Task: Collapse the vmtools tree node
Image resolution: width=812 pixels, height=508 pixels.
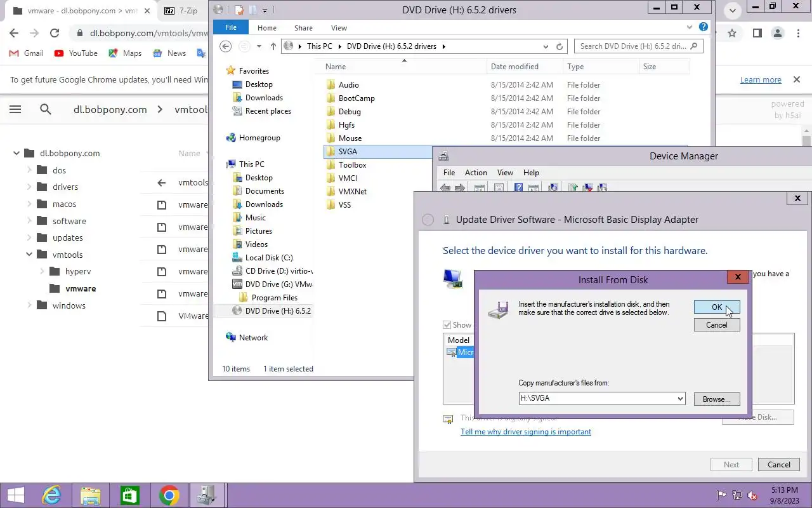Action: (29, 255)
